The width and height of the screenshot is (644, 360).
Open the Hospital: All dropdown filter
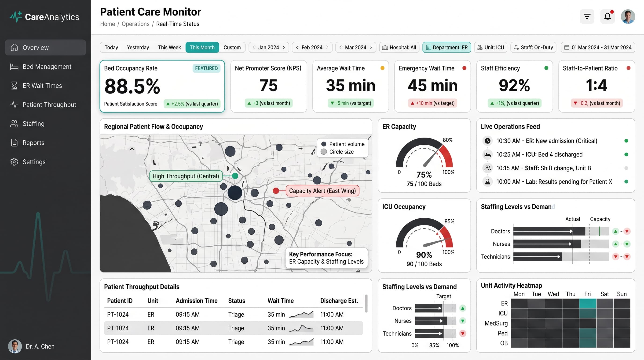(399, 47)
